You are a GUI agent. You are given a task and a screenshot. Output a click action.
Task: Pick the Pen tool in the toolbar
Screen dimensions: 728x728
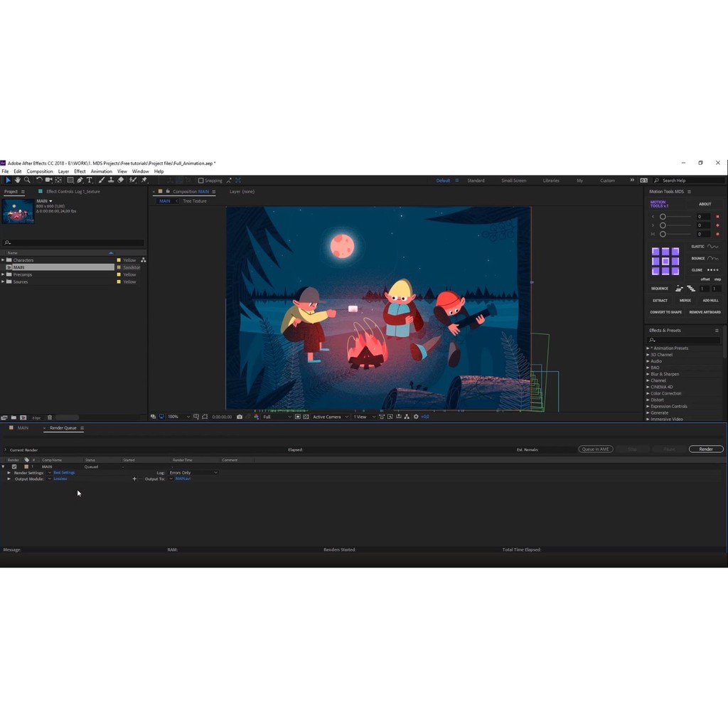(80, 181)
